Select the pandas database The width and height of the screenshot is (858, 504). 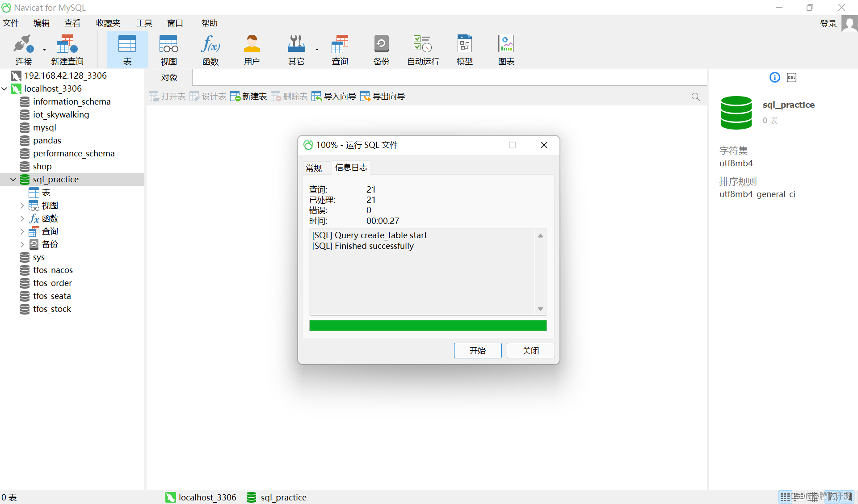coord(47,140)
